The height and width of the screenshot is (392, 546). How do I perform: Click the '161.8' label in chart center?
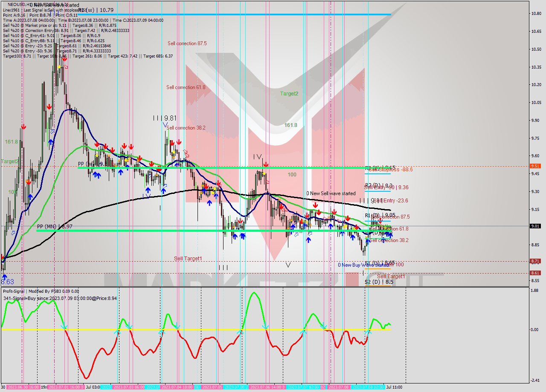[291, 125]
